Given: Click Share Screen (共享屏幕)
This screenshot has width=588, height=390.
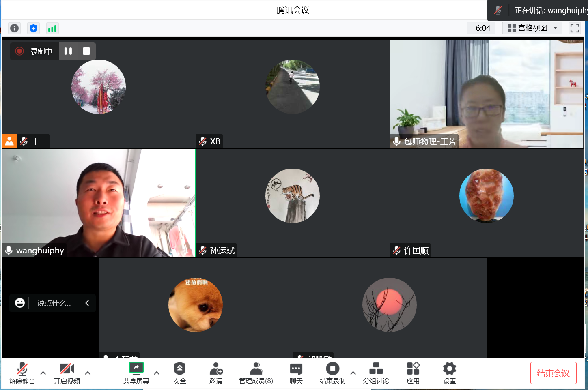Looking at the screenshot, I should click(136, 373).
